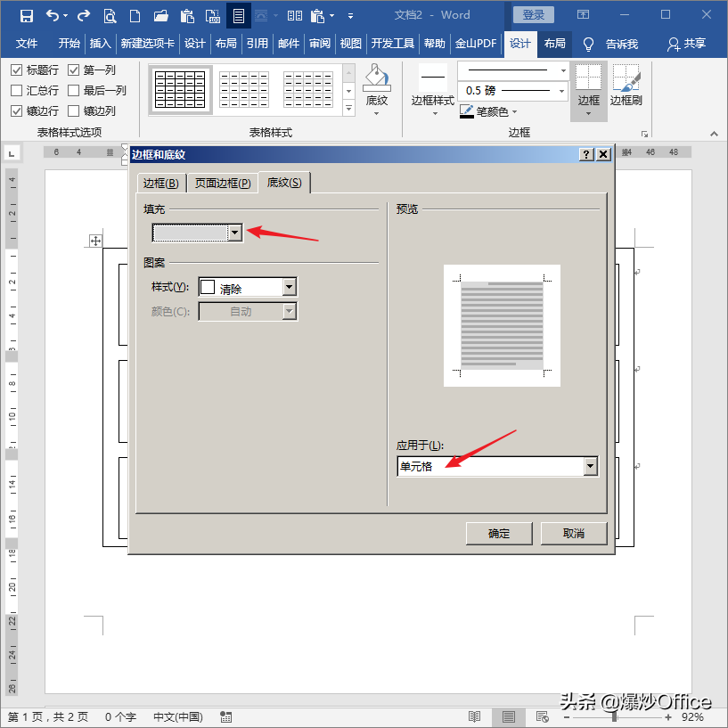Click the 确定 button
The image size is (728, 728).
pyautogui.click(x=499, y=534)
